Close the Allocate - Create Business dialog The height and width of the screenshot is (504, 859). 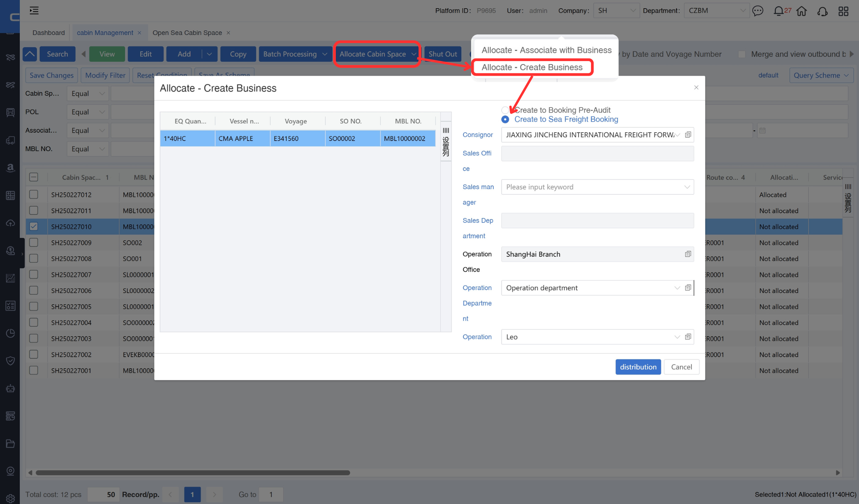(696, 87)
